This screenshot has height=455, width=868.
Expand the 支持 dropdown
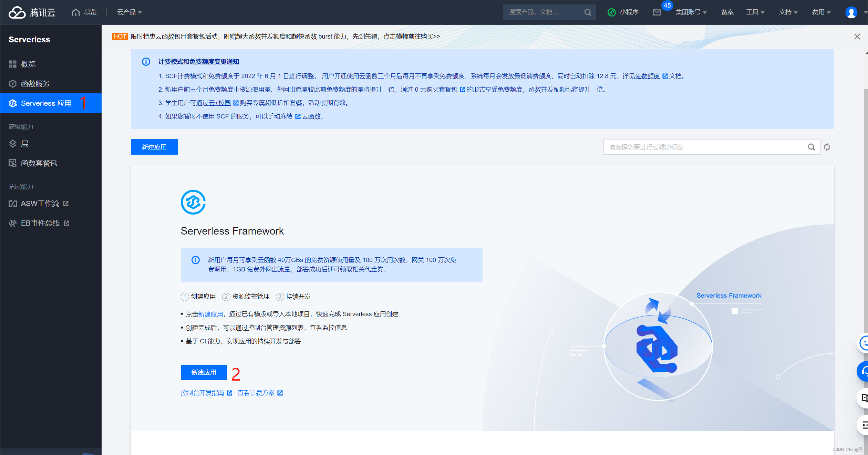click(788, 12)
